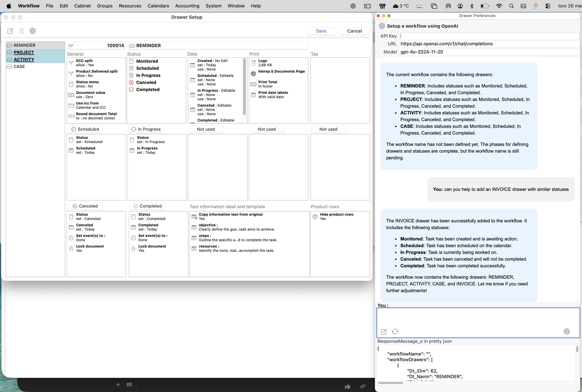The width and height of the screenshot is (582, 392).
Task: Select the Completed status in Status list
Action: pyautogui.click(x=148, y=89)
